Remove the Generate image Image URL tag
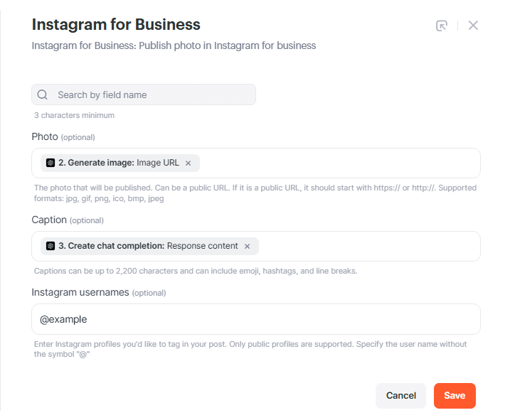This screenshot has height=420, width=510. pos(188,163)
